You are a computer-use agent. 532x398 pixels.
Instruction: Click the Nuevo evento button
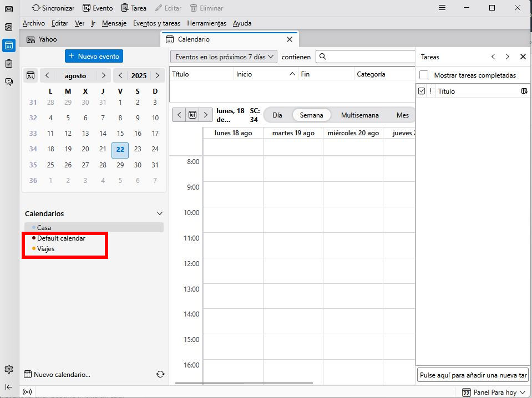94,56
